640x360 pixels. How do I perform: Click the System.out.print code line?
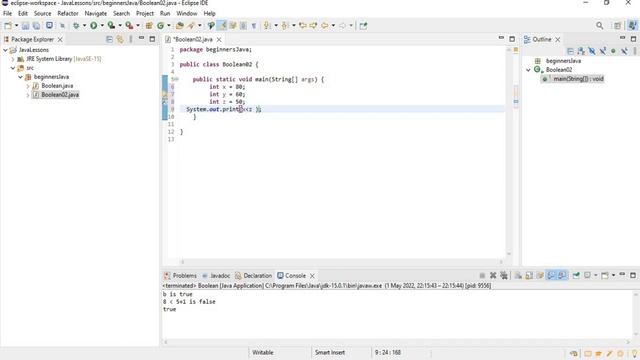click(x=224, y=109)
